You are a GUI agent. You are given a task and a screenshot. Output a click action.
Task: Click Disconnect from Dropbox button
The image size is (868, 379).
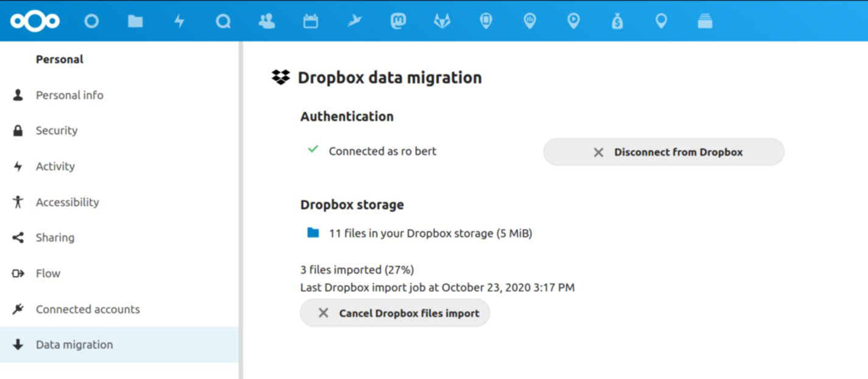tap(663, 152)
